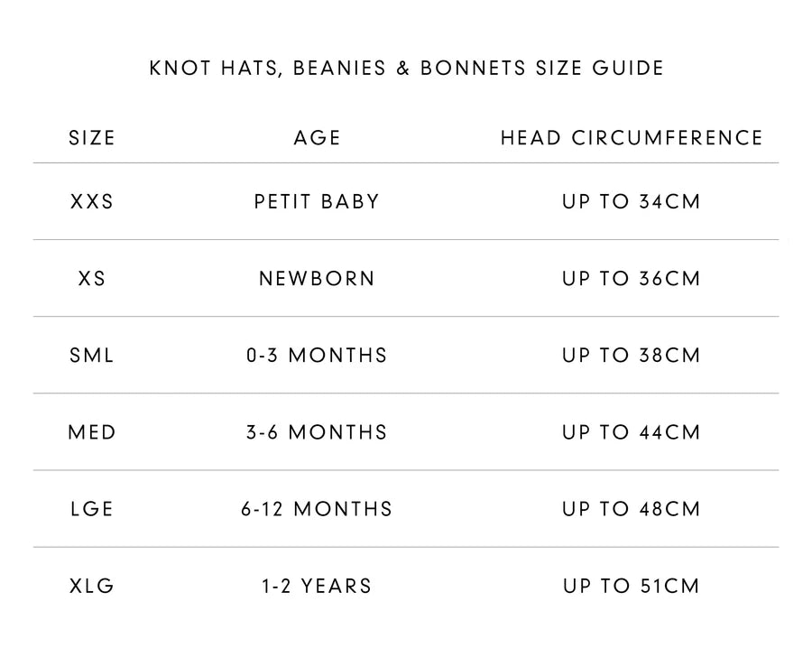Click the 0-3 MONTHS age cell
Viewport: 812px width, 648px height.
(317, 356)
